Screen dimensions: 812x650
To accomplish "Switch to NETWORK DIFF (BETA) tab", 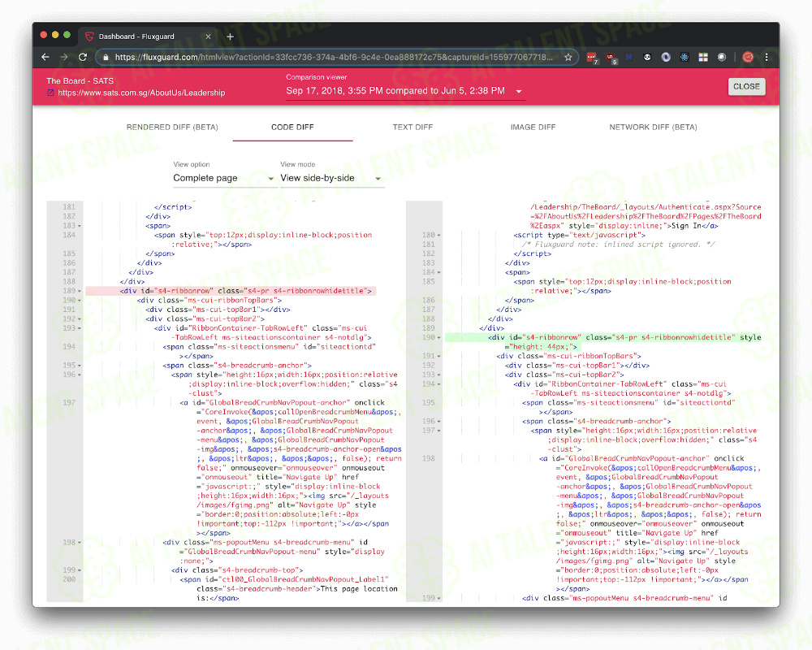I will [653, 127].
